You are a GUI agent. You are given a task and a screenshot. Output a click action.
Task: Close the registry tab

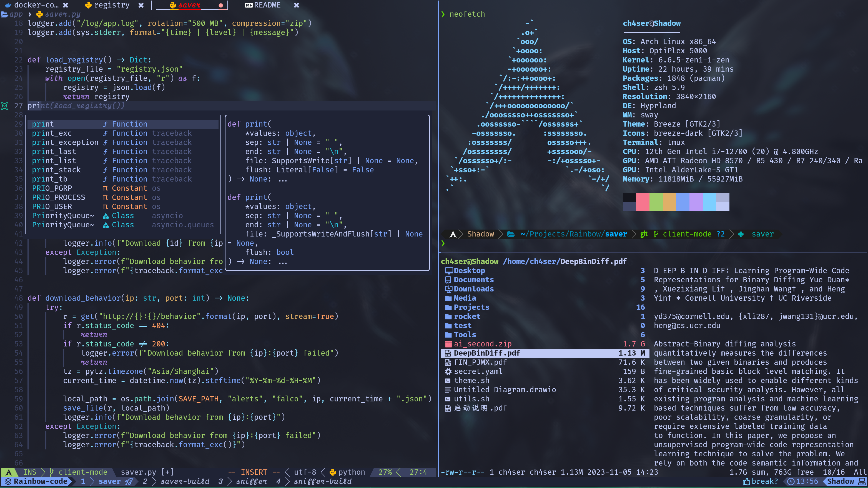(141, 5)
